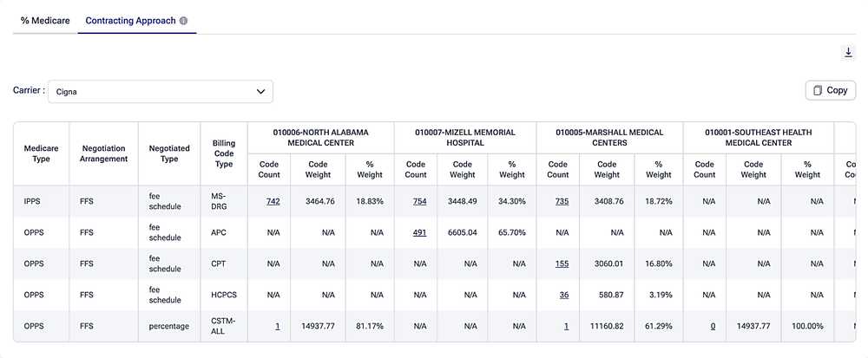Open the 155 CPT code count link
The width and height of the screenshot is (868, 358).
pos(562,264)
